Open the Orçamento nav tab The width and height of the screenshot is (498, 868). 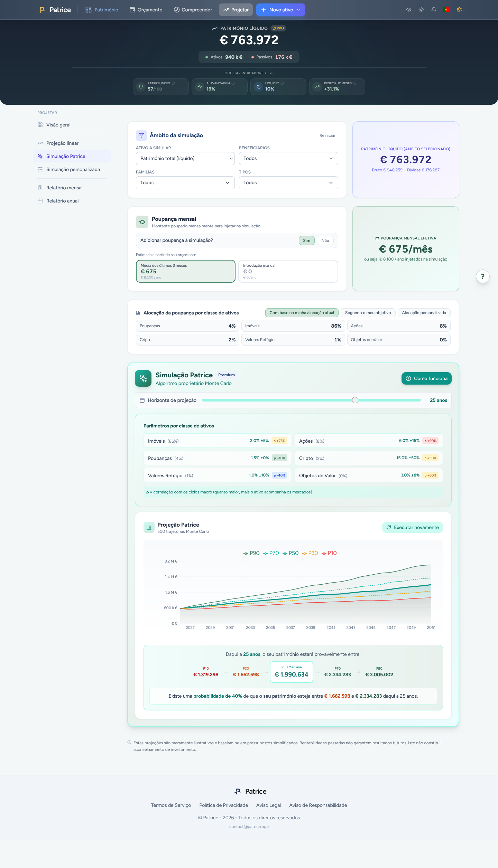[x=146, y=10]
